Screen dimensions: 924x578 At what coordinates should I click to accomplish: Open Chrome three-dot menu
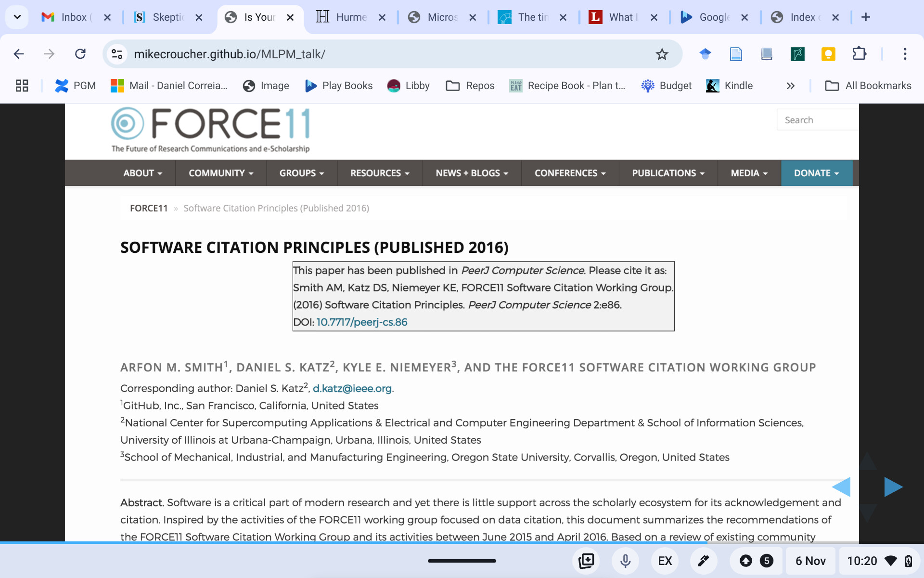point(905,54)
